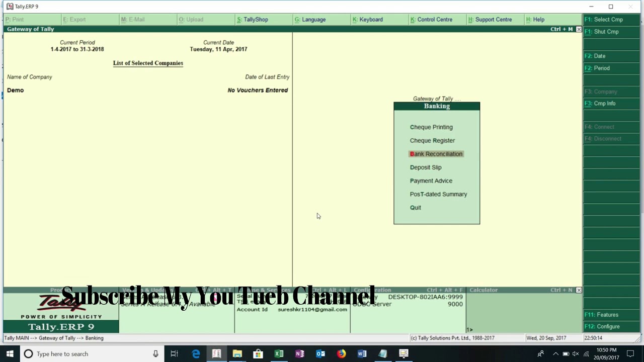Open TallyShop from top toolbar
644x362 pixels.
(253, 20)
